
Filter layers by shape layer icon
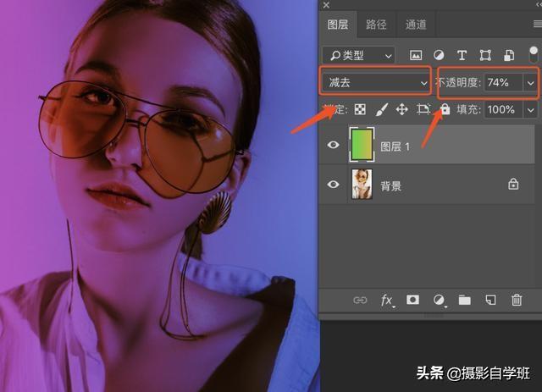tap(485, 55)
